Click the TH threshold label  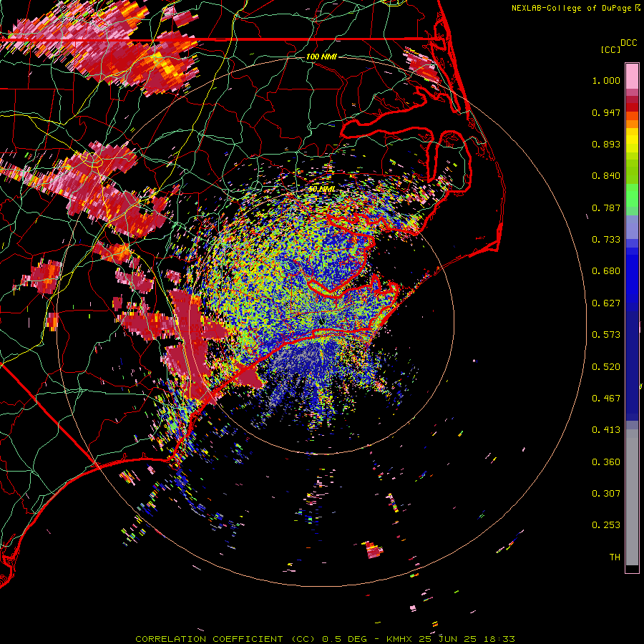click(x=615, y=557)
